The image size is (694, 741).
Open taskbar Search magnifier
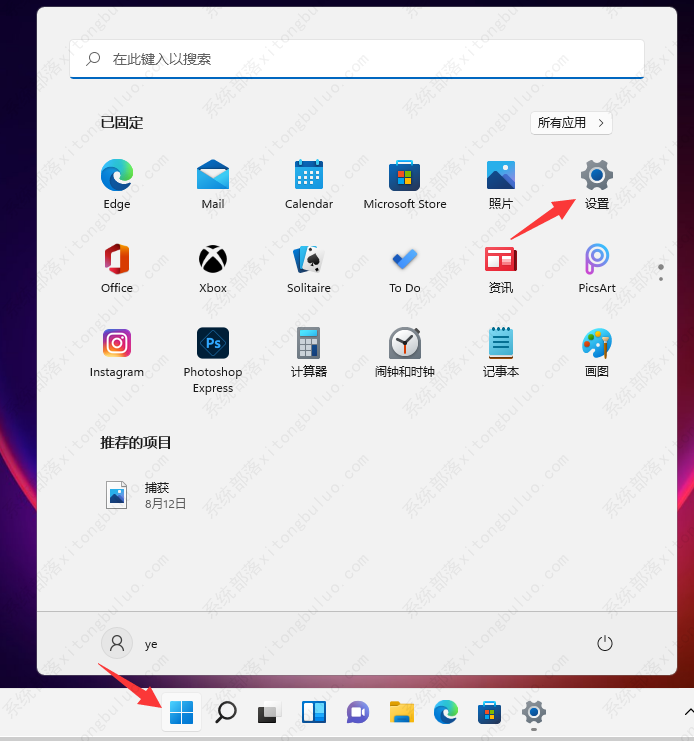pyautogui.click(x=225, y=712)
